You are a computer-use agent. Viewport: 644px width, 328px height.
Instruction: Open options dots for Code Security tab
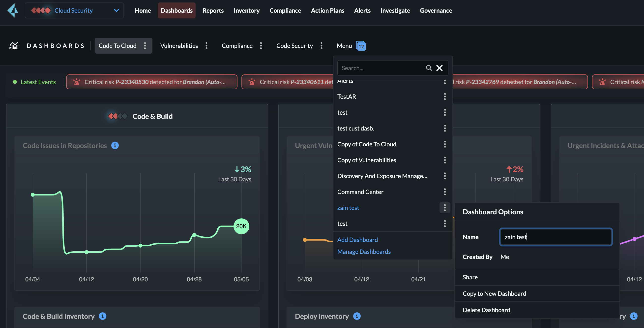pyautogui.click(x=322, y=46)
